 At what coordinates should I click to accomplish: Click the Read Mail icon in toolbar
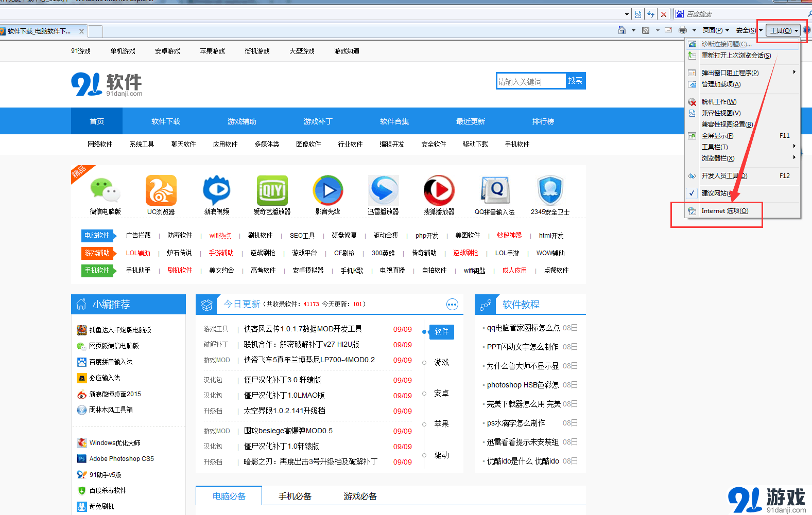[668, 30]
